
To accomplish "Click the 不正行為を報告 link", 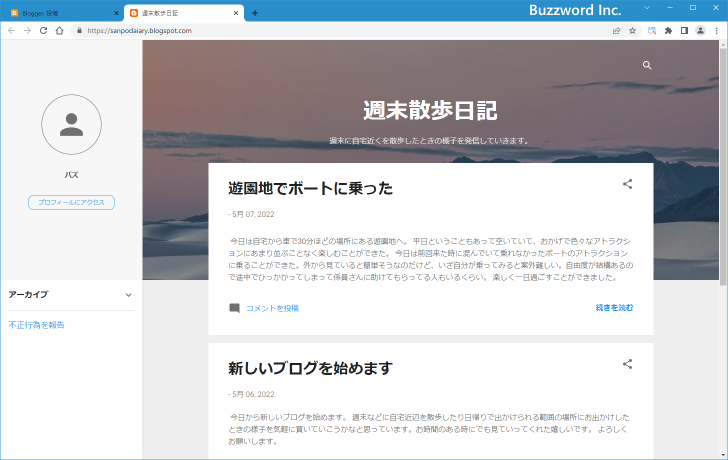I will (x=37, y=325).
